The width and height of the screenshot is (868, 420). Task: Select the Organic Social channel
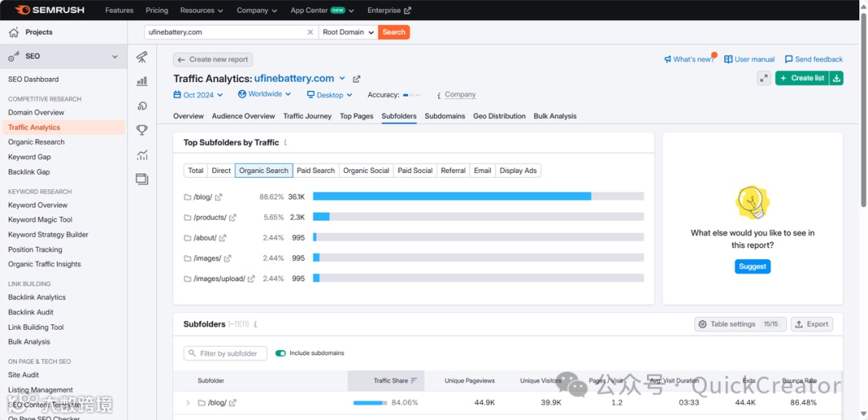[x=366, y=171]
